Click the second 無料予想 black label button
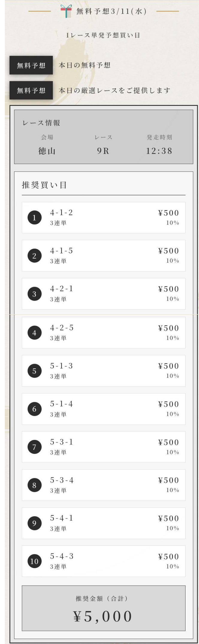 (31, 90)
